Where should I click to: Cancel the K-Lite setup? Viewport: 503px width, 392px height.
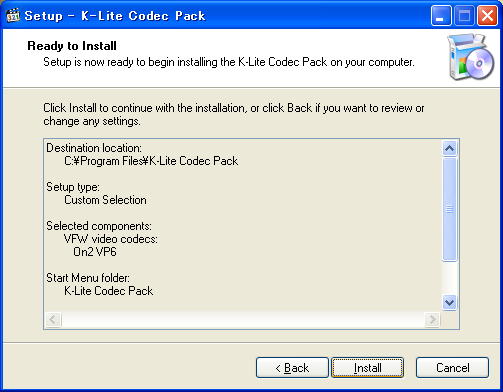point(452,368)
